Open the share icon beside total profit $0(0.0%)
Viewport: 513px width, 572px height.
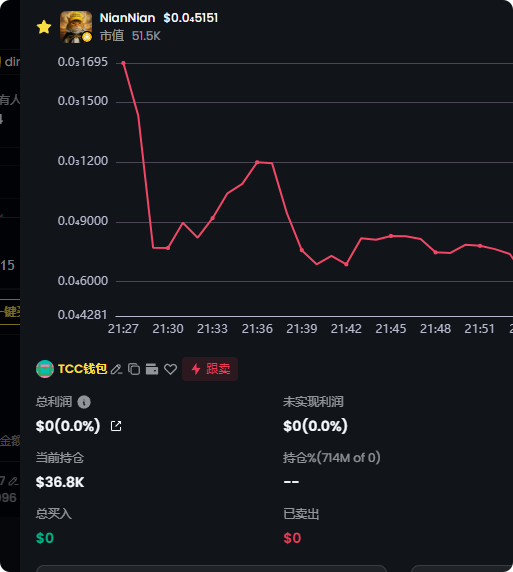[x=116, y=426]
